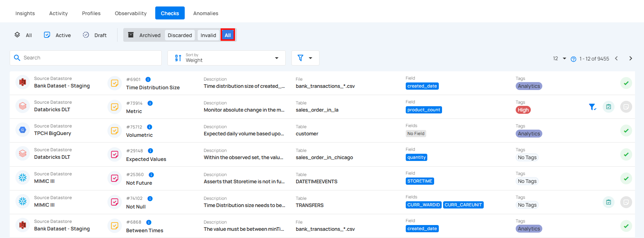The image size is (644, 238).
Task: Click the Analytics tag in Volumetric row
Action: click(x=529, y=134)
